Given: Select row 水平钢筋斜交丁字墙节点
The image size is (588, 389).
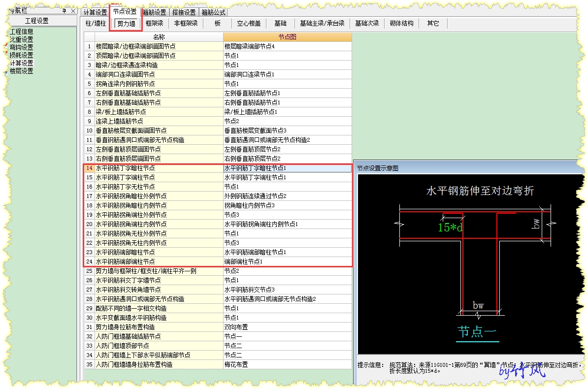Looking at the screenshot, I should pos(159,280).
